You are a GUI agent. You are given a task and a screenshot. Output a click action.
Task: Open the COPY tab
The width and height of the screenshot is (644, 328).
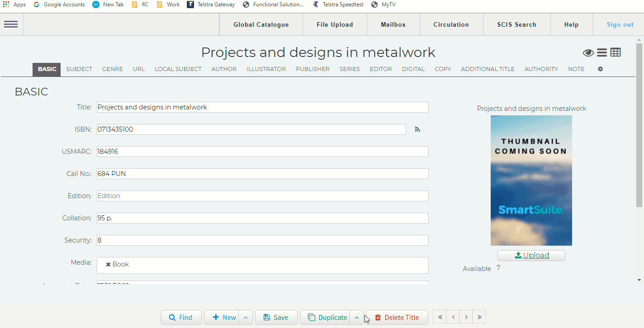[443, 69]
